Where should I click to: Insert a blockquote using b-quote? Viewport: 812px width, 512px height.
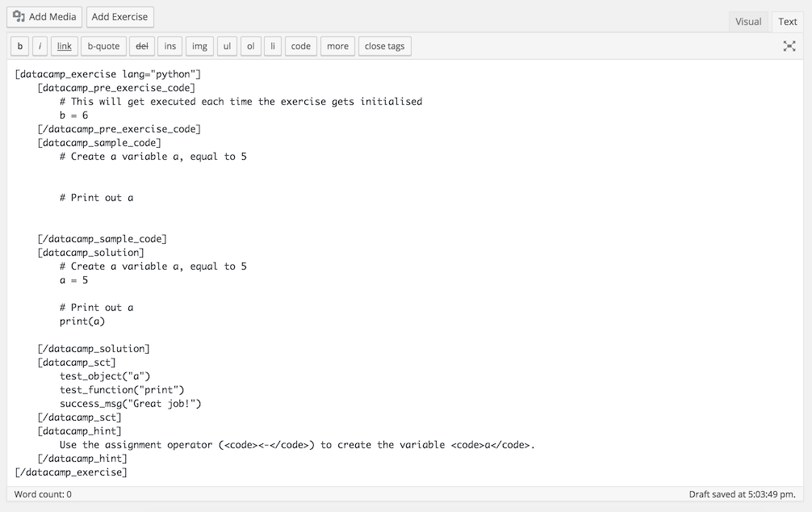103,46
